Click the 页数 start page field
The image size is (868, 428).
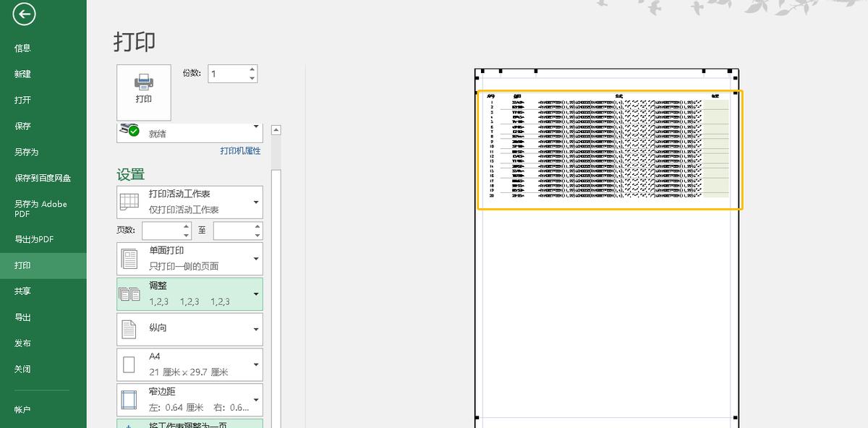pyautogui.click(x=161, y=231)
